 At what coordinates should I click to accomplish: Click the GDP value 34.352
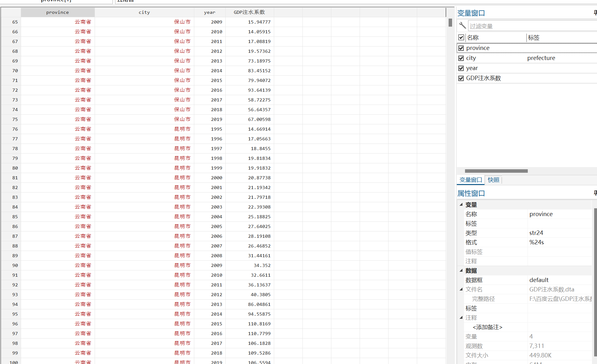(250, 265)
